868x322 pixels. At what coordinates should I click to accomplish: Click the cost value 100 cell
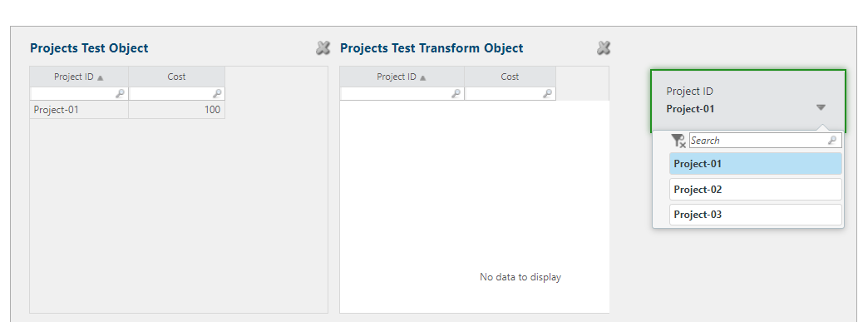[x=176, y=110]
